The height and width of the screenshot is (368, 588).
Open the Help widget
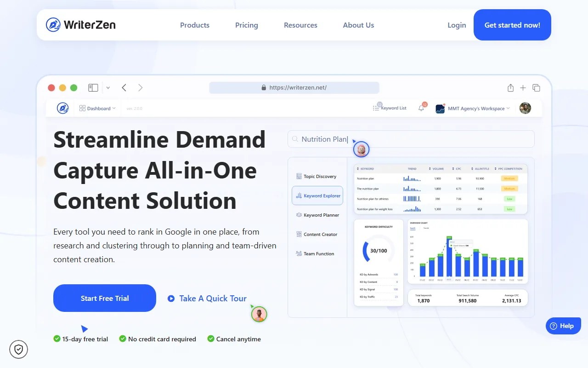coord(563,326)
